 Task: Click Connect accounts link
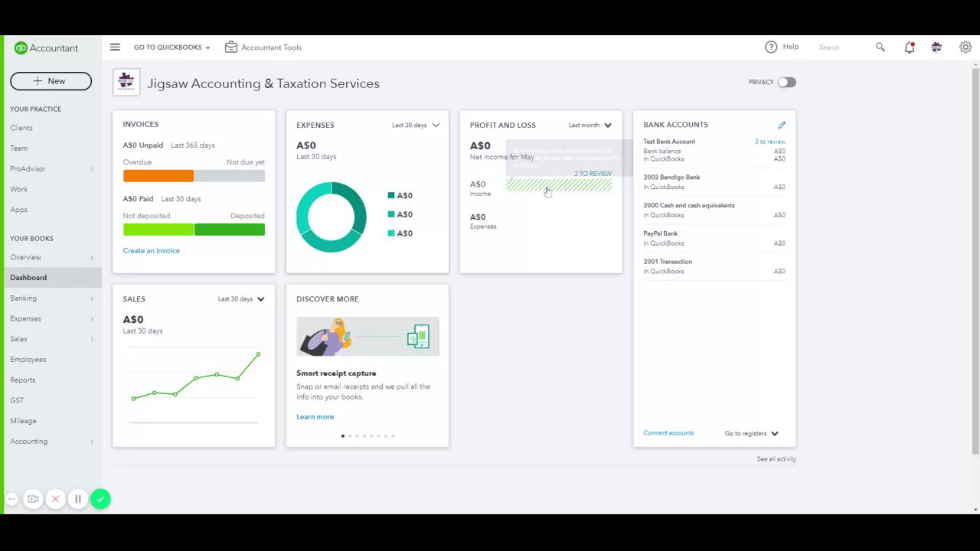click(668, 433)
